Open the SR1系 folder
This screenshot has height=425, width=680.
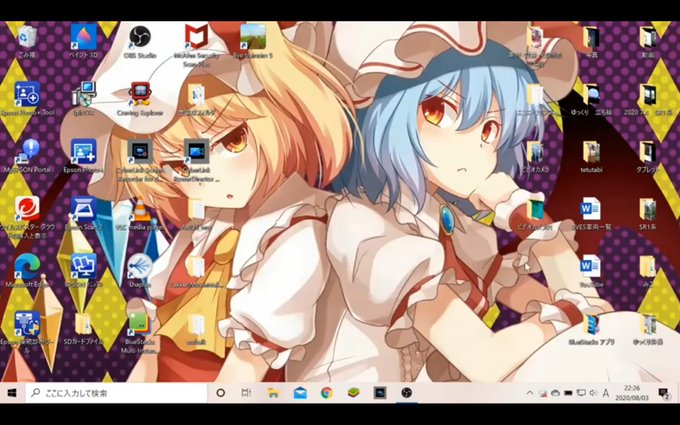click(647, 209)
